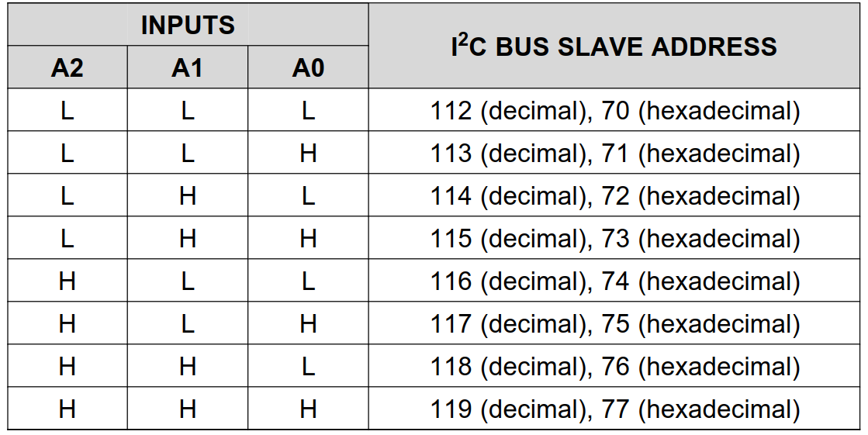
Task: Select the 119 (decimal), 77 (hexadecimal) cell
Action: coord(614,409)
